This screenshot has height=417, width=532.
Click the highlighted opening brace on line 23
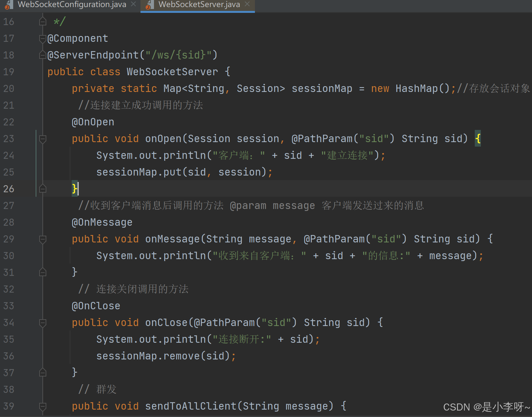[478, 139]
